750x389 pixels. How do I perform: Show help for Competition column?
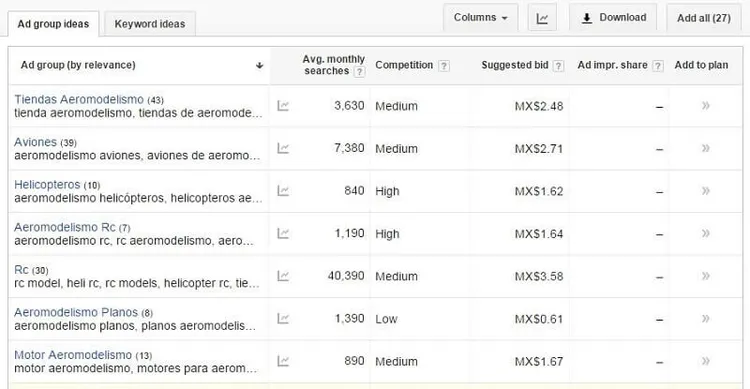tap(444, 66)
